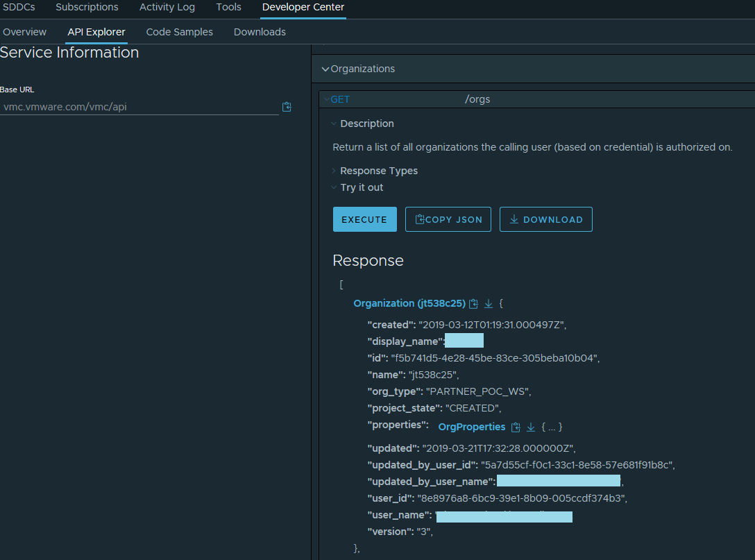Copy the Base URL to clipboard
The height and width of the screenshot is (560, 755).
[287, 107]
